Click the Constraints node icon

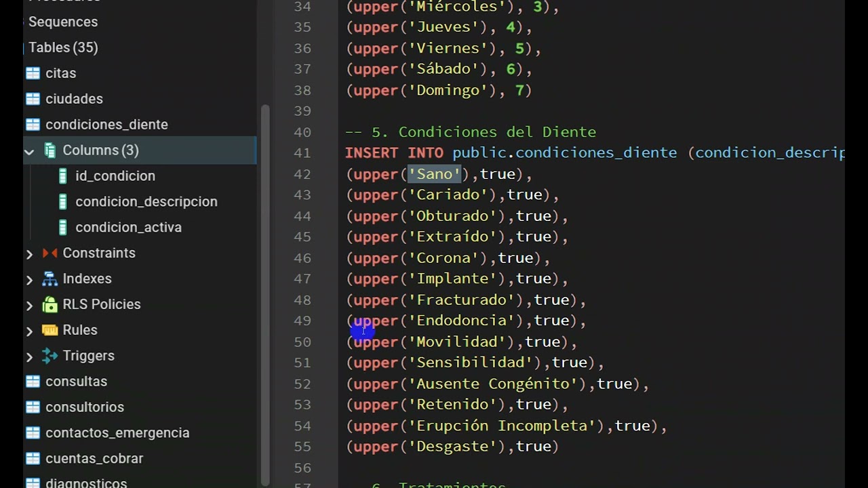tap(50, 253)
